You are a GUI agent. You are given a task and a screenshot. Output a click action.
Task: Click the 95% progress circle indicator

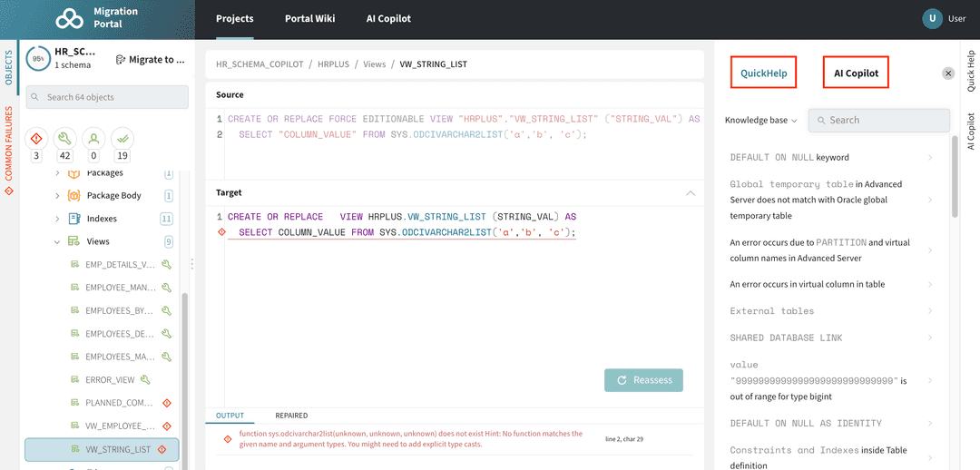click(x=38, y=59)
